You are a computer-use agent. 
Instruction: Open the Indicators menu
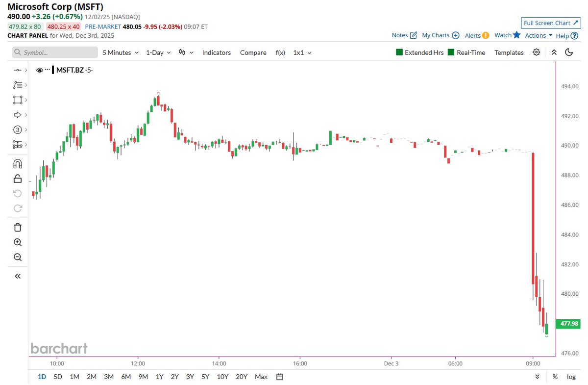[217, 52]
